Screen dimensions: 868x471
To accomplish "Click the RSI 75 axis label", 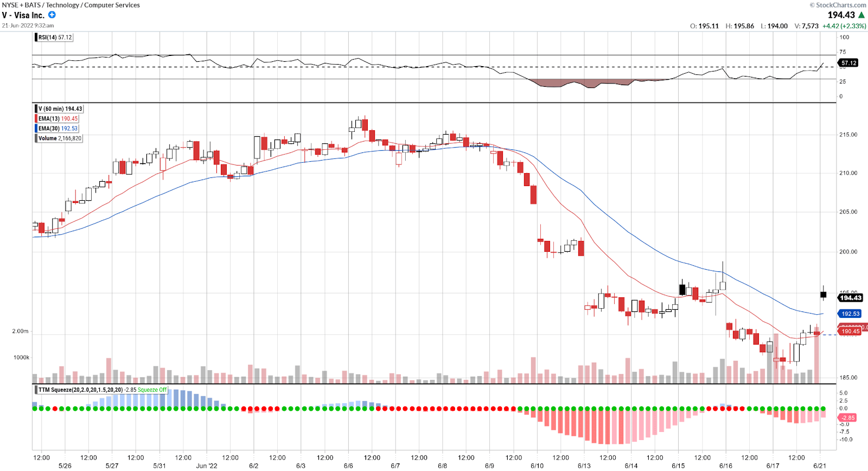I will point(843,52).
